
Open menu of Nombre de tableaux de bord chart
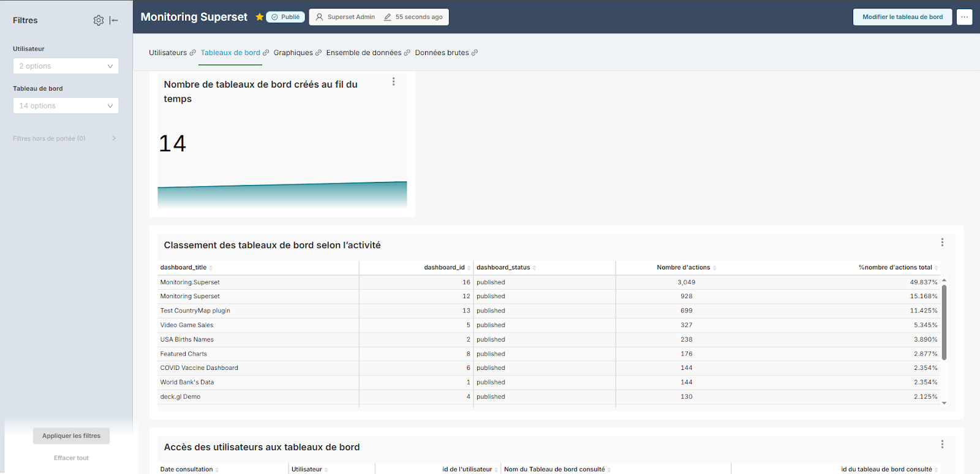pos(393,81)
